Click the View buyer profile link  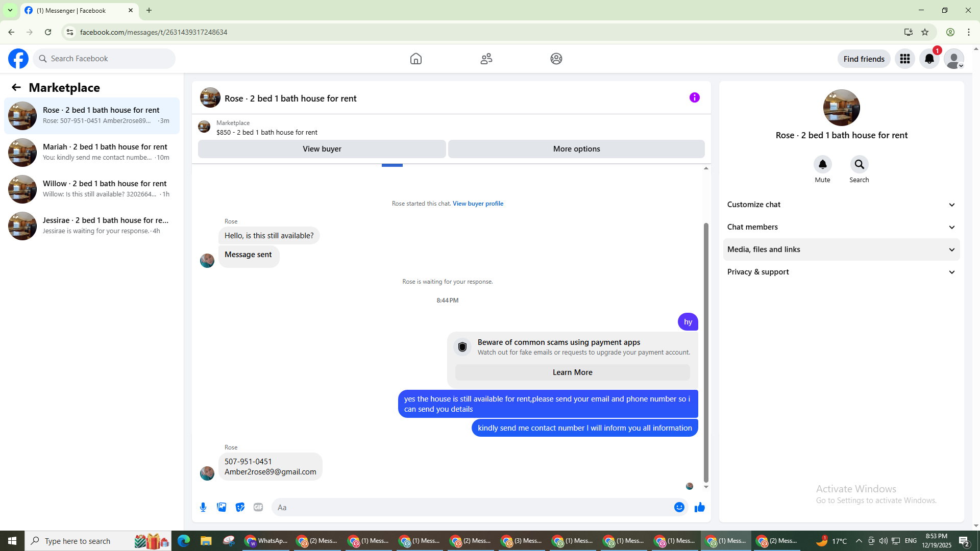(x=478, y=204)
